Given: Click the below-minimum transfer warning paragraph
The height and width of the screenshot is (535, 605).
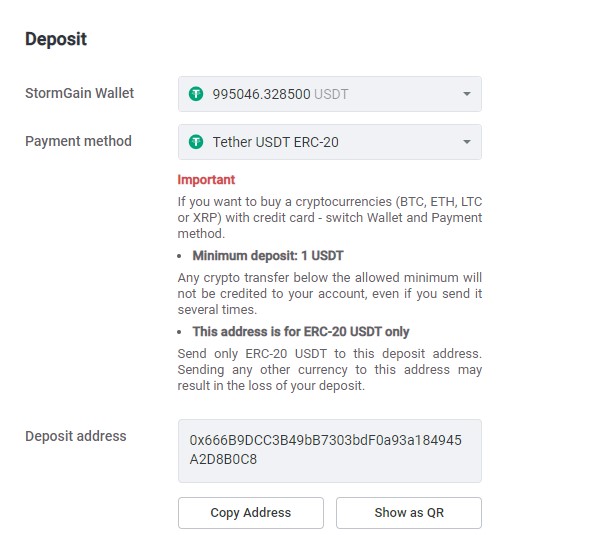Looking at the screenshot, I should pos(329,293).
